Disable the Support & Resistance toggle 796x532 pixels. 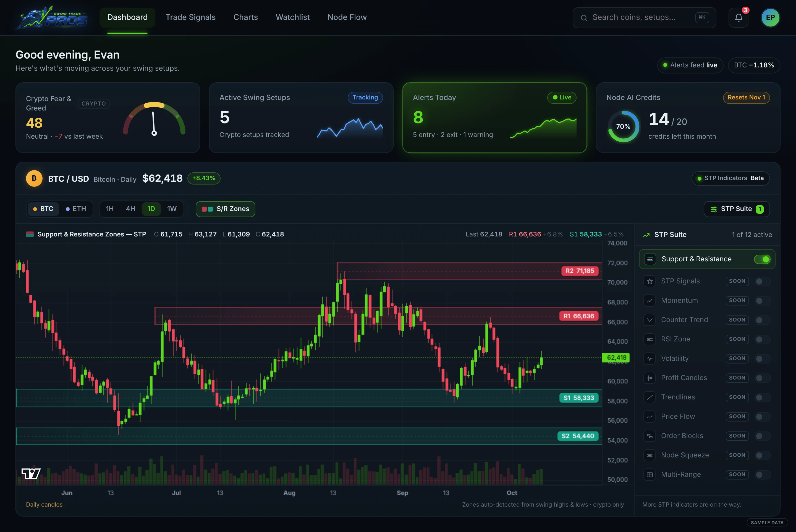coord(762,259)
